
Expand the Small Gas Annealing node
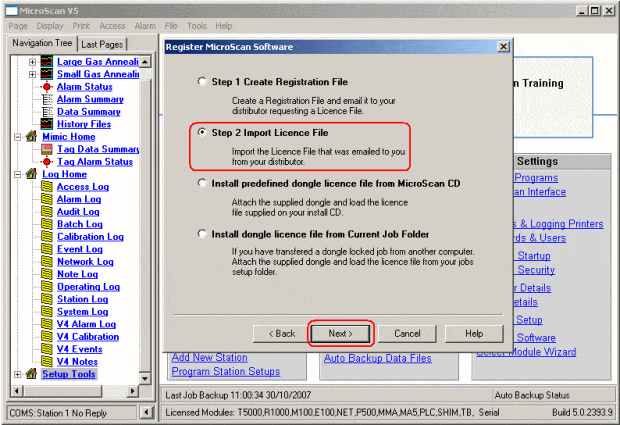point(32,74)
